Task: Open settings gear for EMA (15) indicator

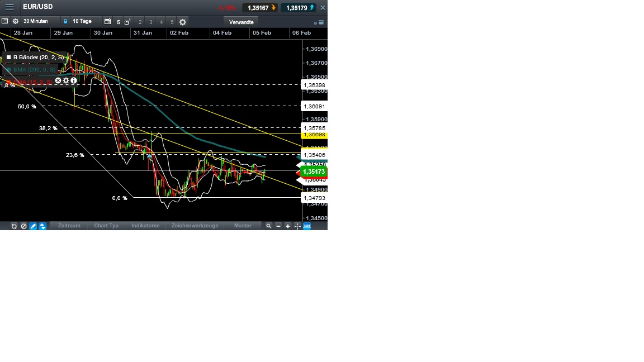Action: coord(65,80)
